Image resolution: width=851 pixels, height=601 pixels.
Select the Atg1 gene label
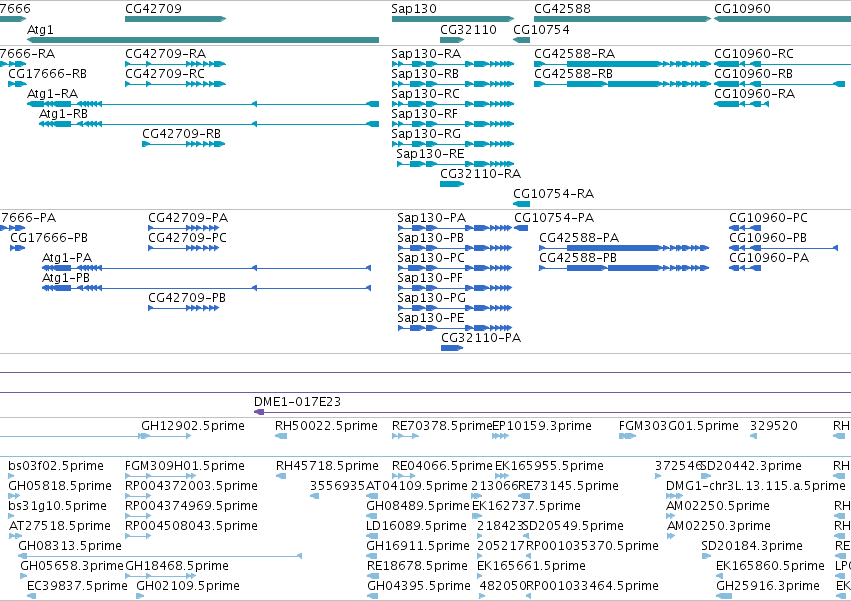point(40,29)
